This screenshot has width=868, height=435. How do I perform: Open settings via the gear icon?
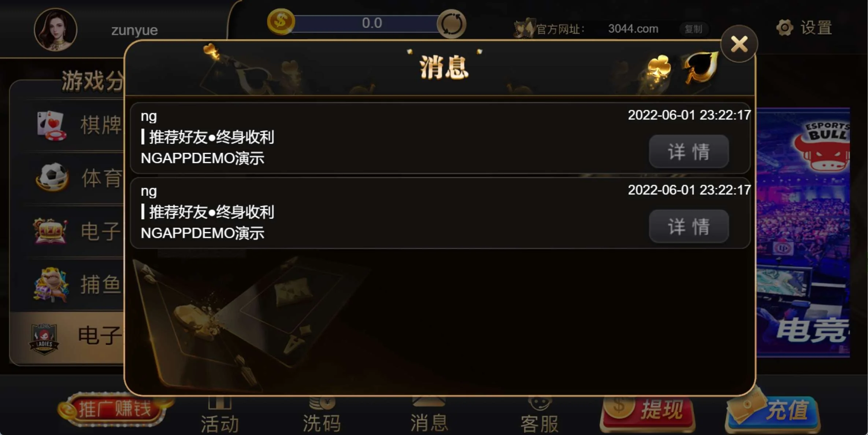tap(784, 28)
